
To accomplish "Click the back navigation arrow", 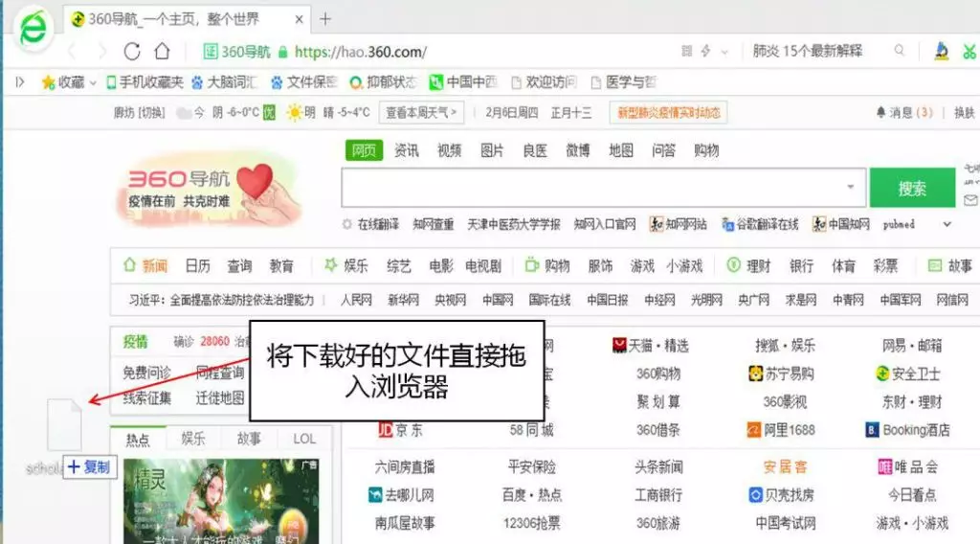I will [x=73, y=52].
